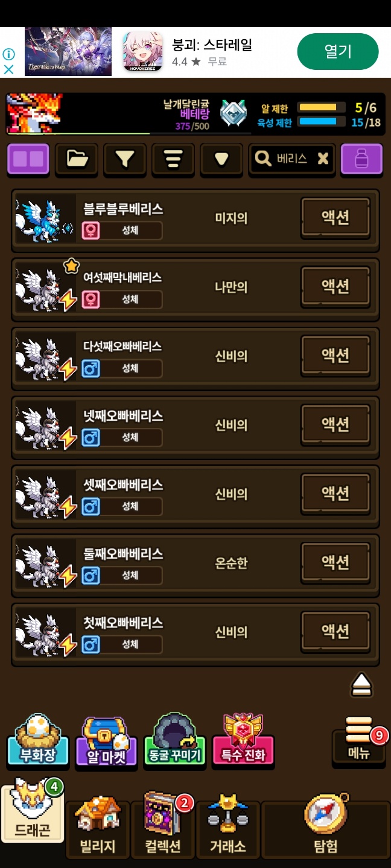Toggle the purple two-panel view button
This screenshot has height=868, width=391.
coord(28,159)
